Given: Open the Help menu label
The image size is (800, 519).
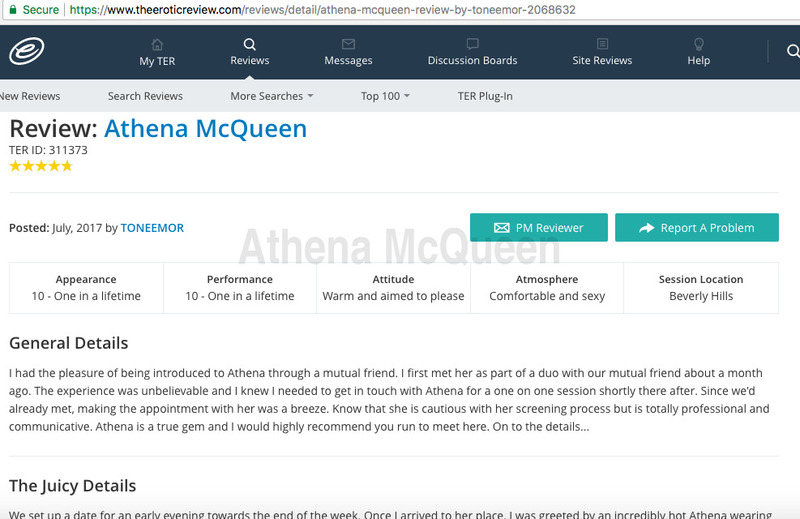Looking at the screenshot, I should [698, 60].
